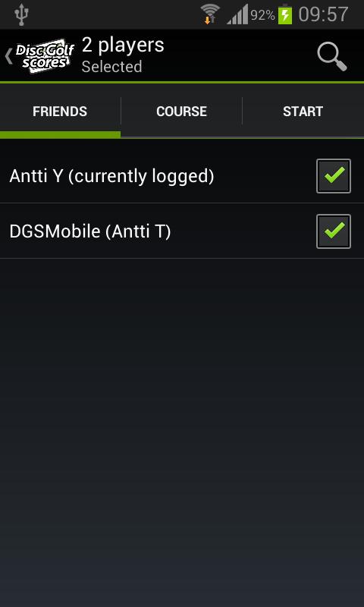The width and height of the screenshot is (364, 607).
Task: Tap the 09:57 clock in the status bar
Action: point(323,14)
